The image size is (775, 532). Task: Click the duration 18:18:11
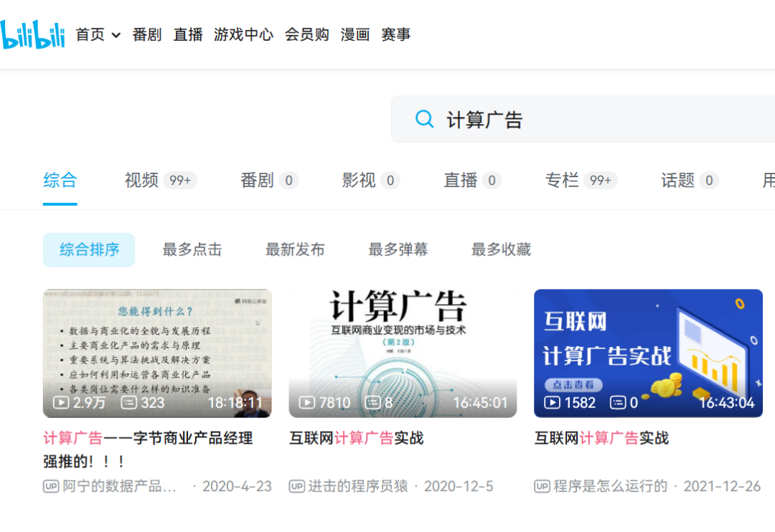click(x=235, y=402)
